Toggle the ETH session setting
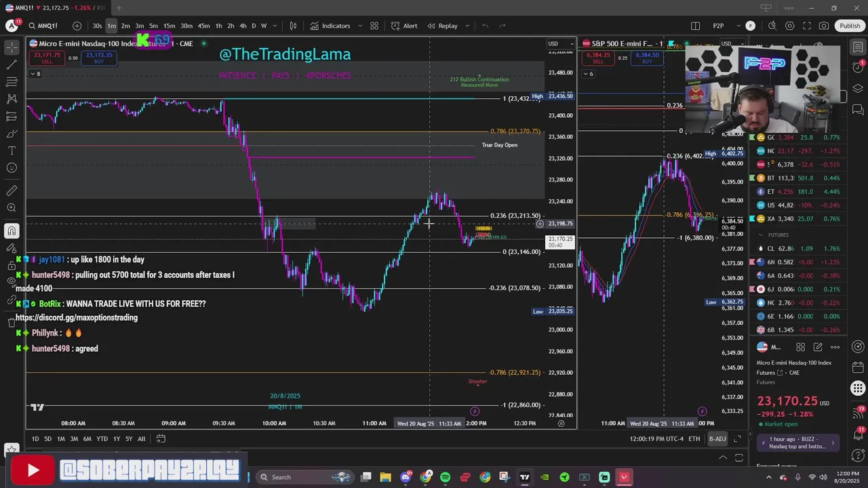 694,439
